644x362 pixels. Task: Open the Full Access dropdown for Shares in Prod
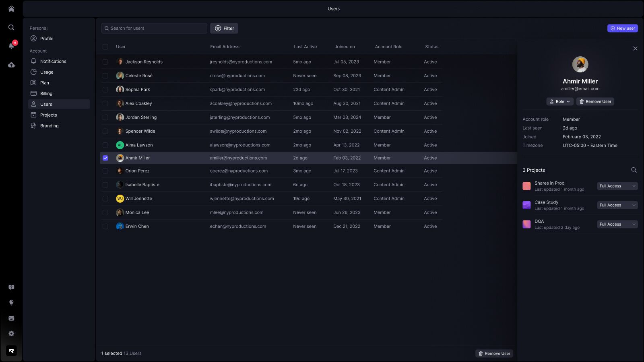tap(617, 186)
